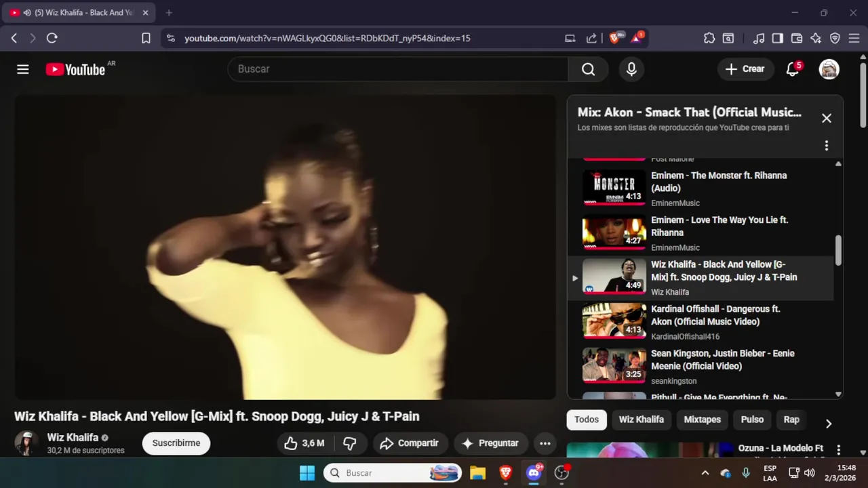Viewport: 868px width, 488px height.
Task: Play Eminem The Monster from playlist
Action: [701, 188]
